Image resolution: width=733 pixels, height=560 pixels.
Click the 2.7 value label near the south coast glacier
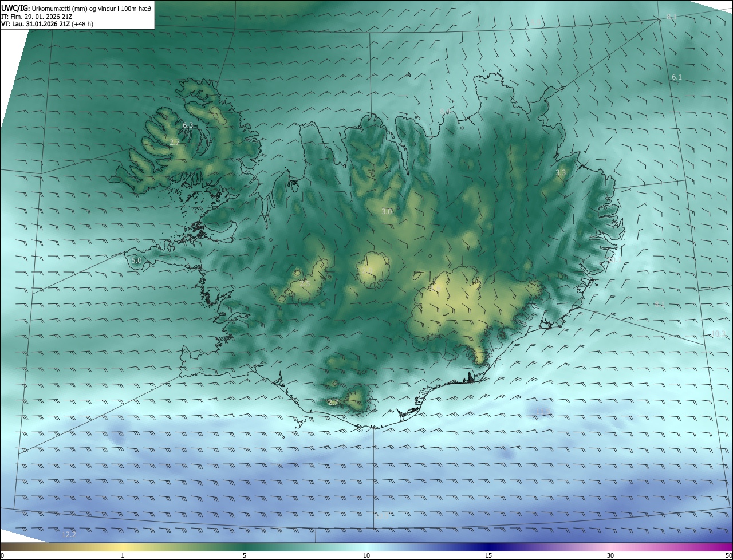(x=333, y=403)
